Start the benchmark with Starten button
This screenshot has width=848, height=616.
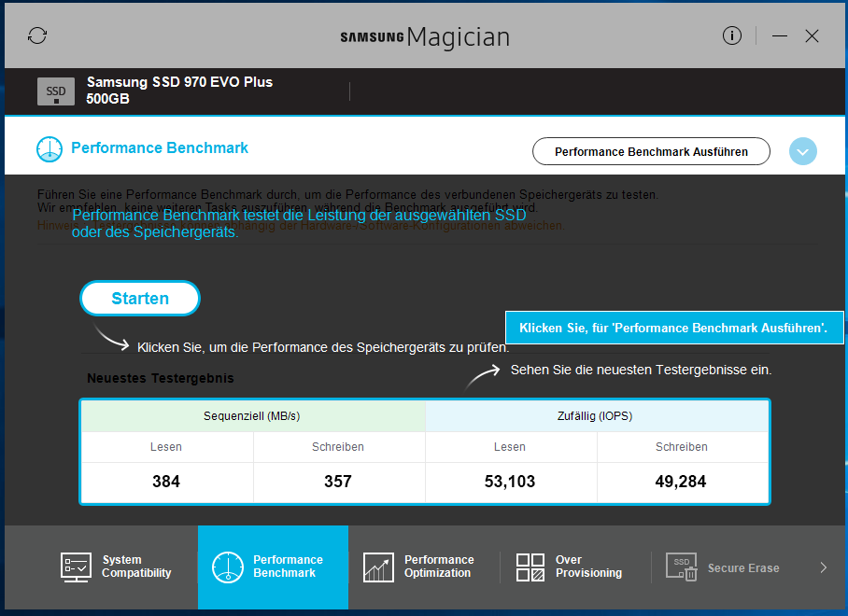click(140, 299)
